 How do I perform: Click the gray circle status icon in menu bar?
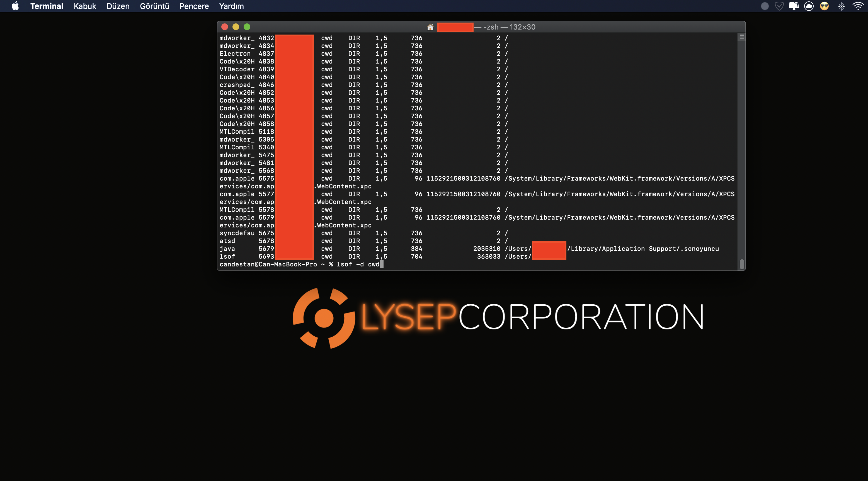(x=765, y=6)
